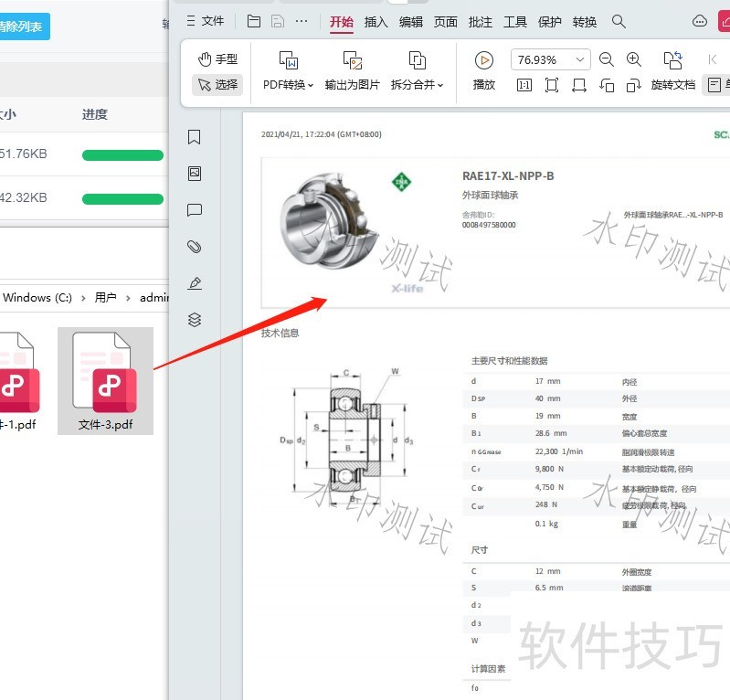Image resolution: width=730 pixels, height=700 pixels.
Task: Start 播放 slideshow mode
Action: [x=484, y=70]
